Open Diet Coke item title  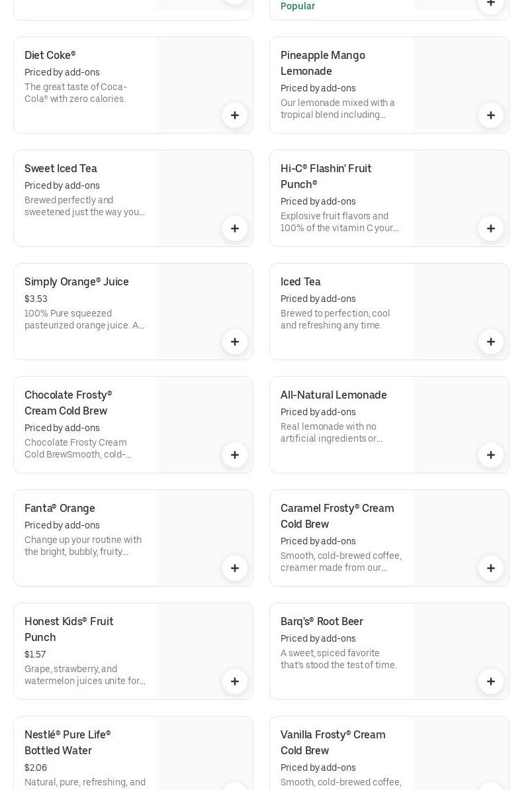point(50,56)
